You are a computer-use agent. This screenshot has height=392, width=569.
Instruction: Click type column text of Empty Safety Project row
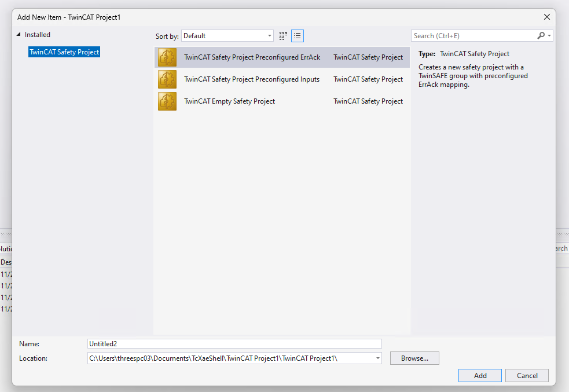(368, 101)
